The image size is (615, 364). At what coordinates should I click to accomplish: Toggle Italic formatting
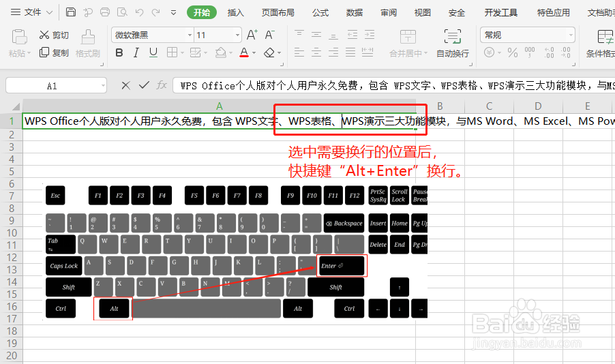[136, 52]
